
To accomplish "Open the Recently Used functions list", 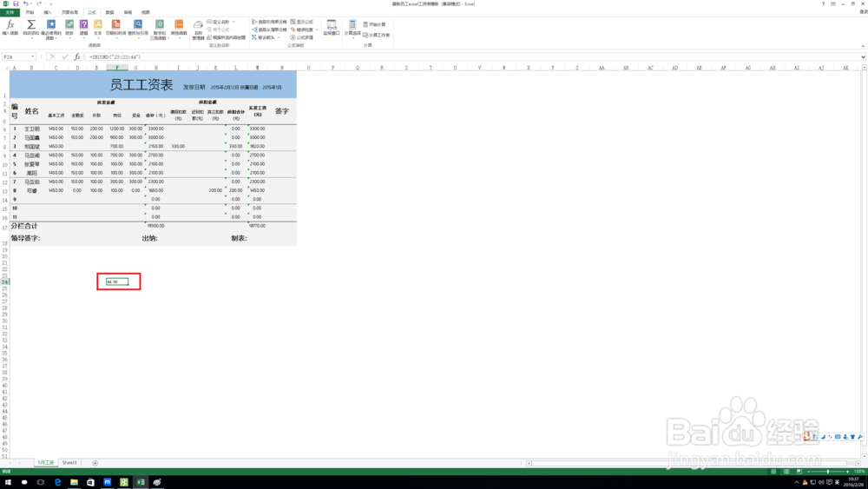I will click(x=51, y=29).
